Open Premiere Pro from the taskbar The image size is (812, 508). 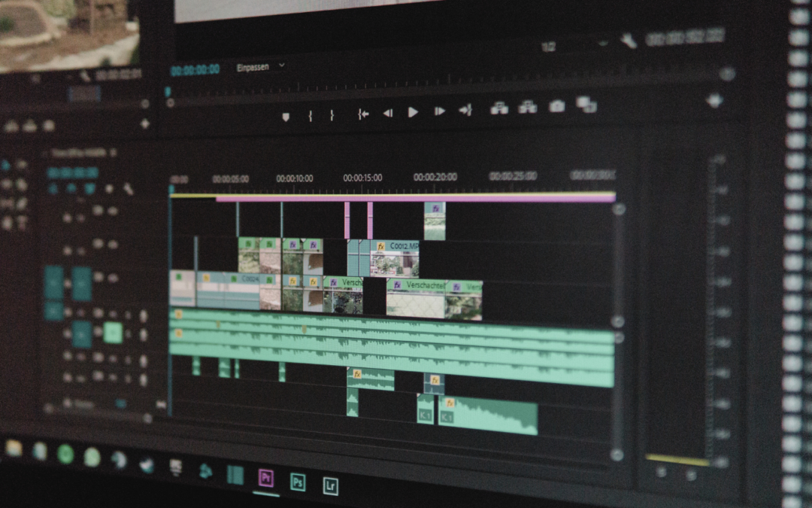(x=265, y=477)
